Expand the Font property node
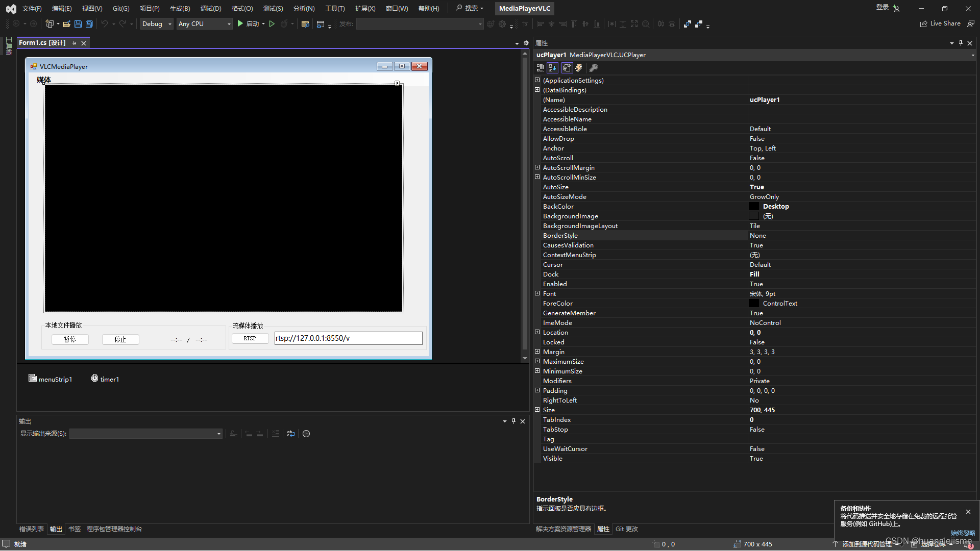 pos(537,293)
